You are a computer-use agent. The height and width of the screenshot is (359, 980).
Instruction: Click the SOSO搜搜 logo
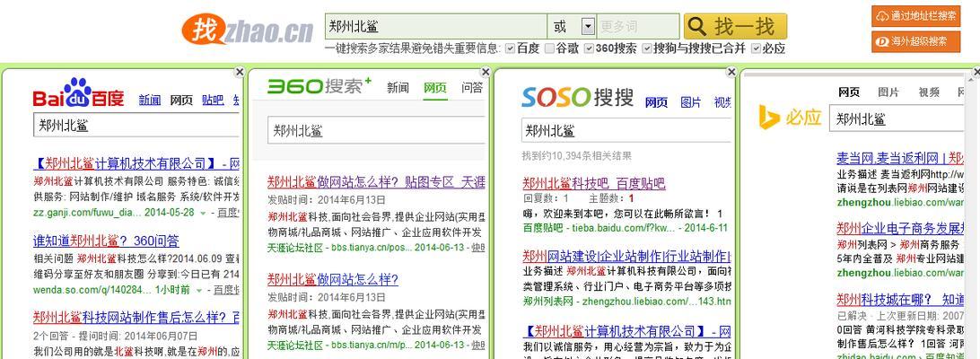click(x=578, y=98)
